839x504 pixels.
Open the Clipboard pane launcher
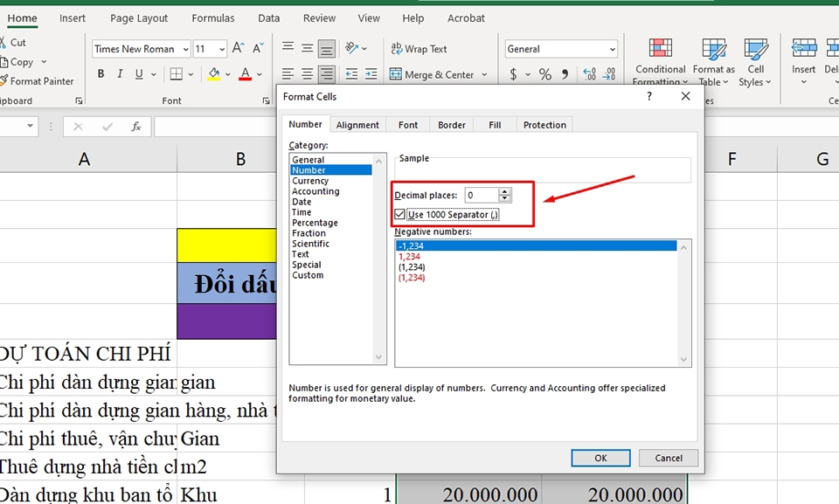pyautogui.click(x=79, y=100)
